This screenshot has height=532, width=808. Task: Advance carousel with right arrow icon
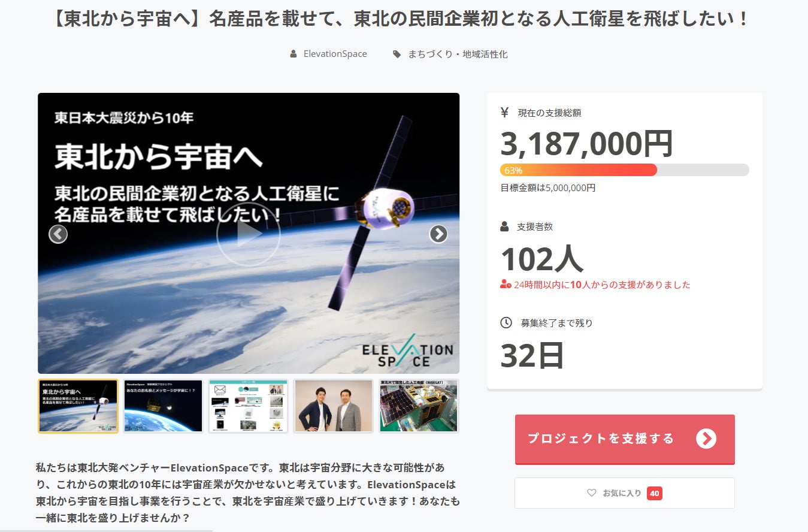coord(438,234)
